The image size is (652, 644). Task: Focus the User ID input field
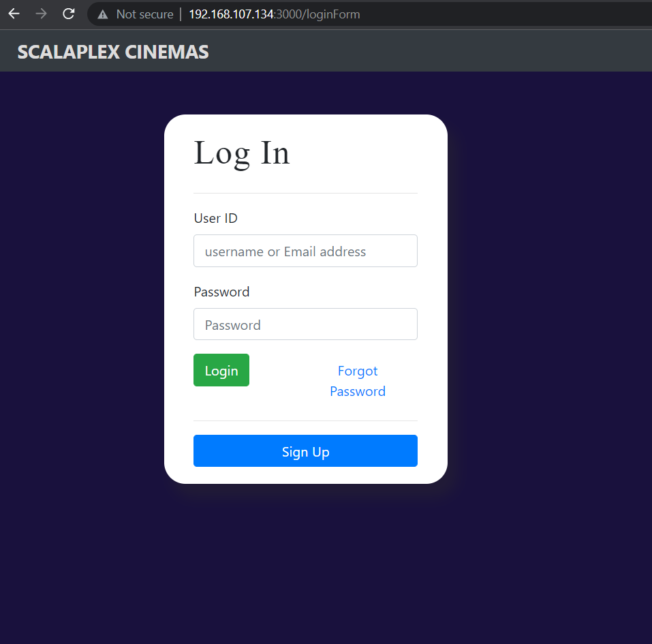(305, 251)
